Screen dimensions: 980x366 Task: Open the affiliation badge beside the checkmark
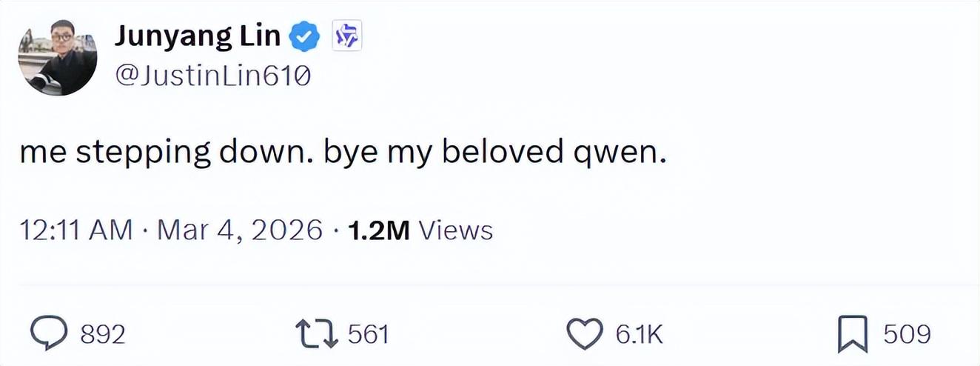[x=347, y=36]
